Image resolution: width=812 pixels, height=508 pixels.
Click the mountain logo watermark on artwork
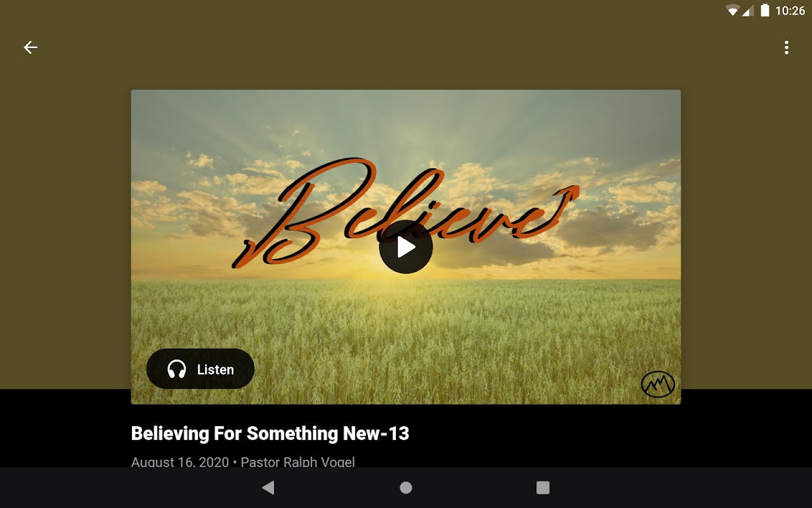coord(658,384)
